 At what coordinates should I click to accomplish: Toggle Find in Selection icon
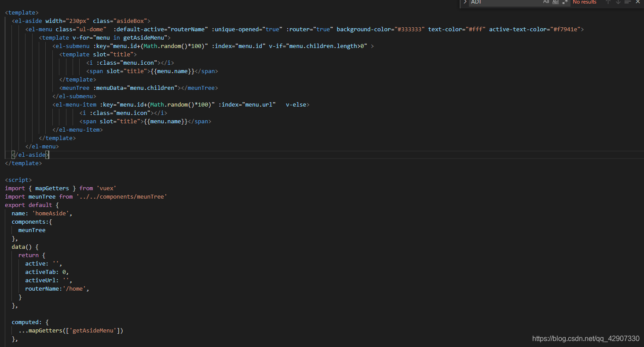click(628, 2)
